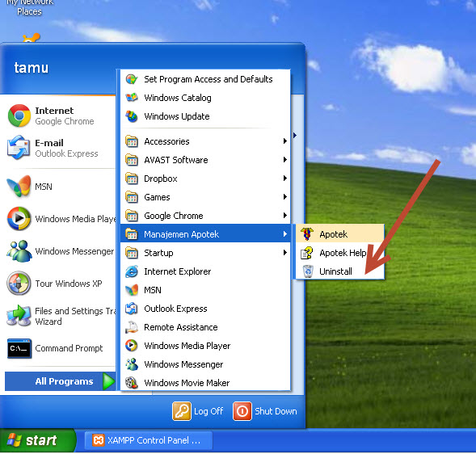Click the Shut Down button
Viewport: 476px width, 454px height.
[265, 411]
